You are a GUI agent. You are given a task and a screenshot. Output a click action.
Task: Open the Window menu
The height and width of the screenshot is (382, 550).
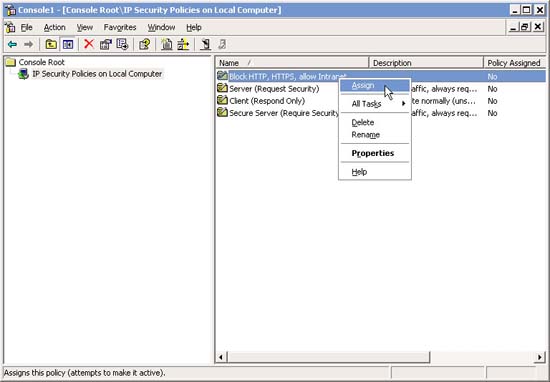[161, 27]
